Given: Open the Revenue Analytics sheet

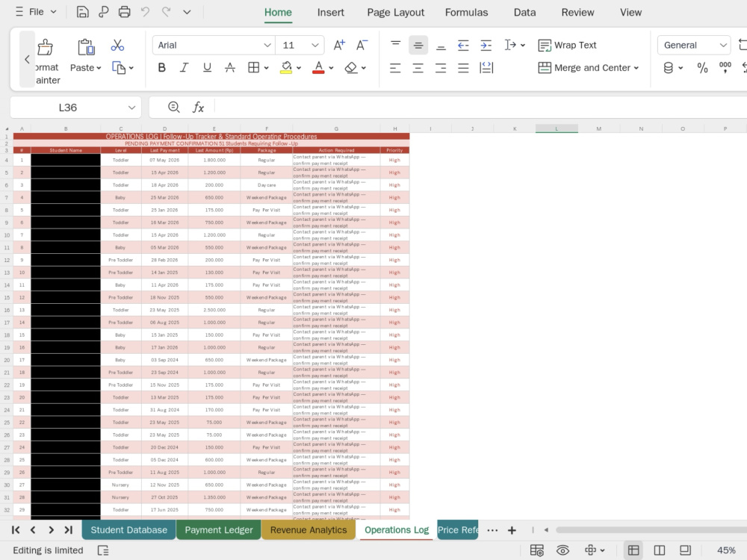Looking at the screenshot, I should (x=309, y=530).
